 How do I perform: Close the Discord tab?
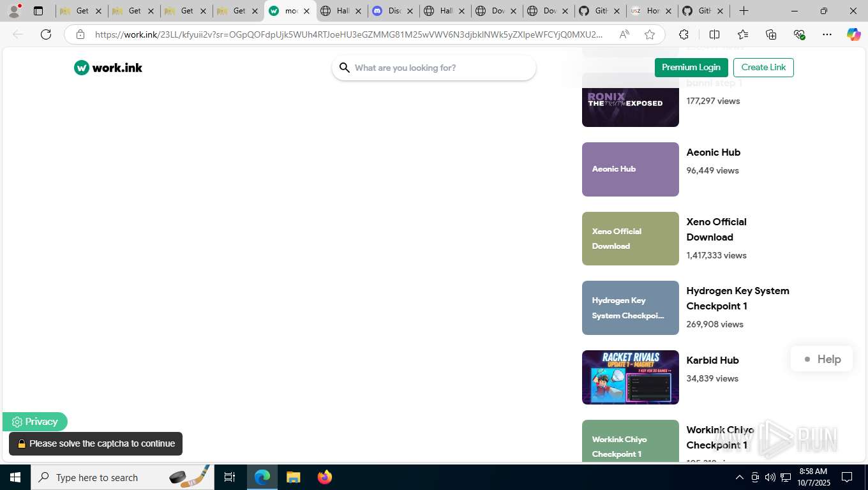pos(410,11)
